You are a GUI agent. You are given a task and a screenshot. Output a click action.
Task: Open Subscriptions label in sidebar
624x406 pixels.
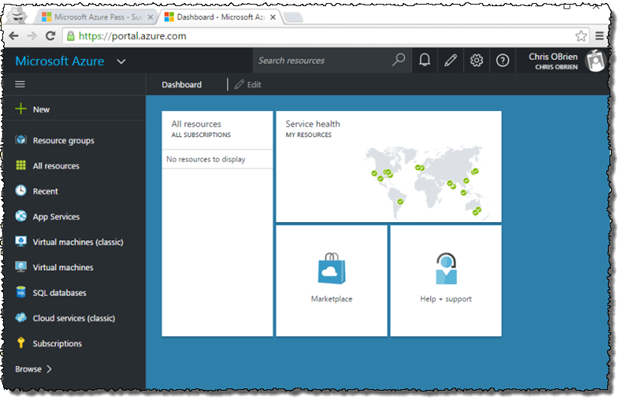tap(57, 344)
